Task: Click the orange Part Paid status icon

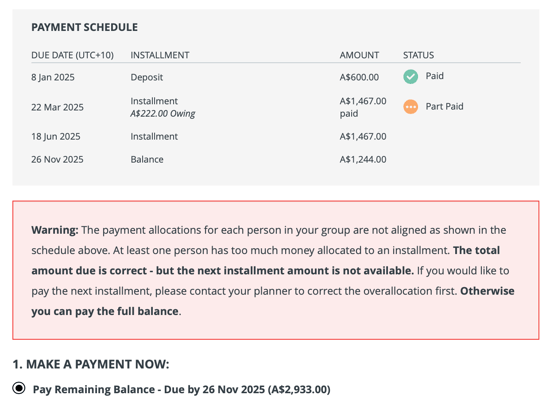Action: (410, 107)
